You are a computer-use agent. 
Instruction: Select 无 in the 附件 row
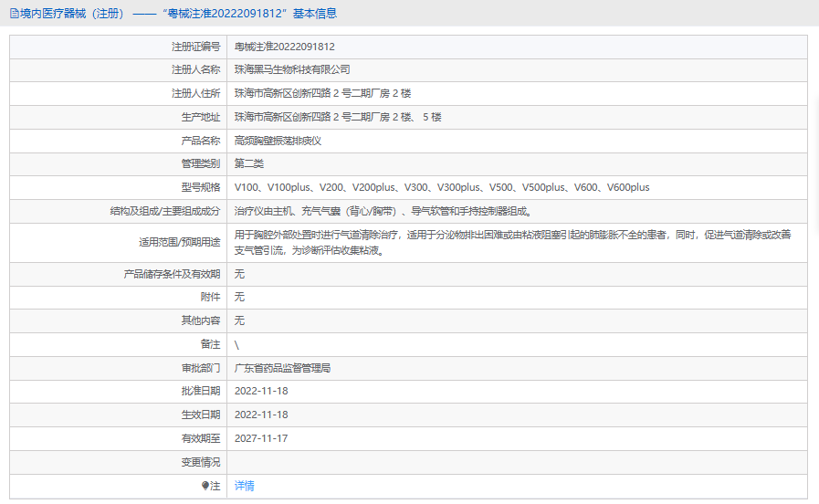(239, 297)
